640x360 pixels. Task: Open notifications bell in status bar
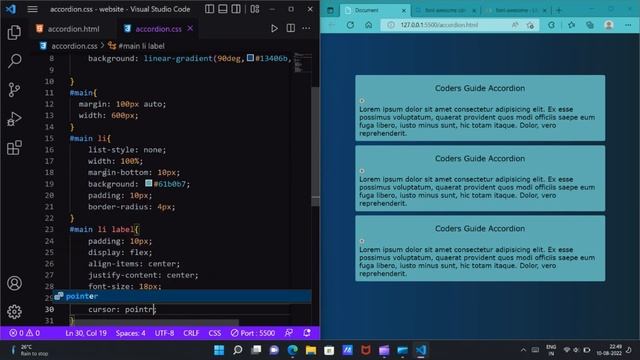click(307, 333)
